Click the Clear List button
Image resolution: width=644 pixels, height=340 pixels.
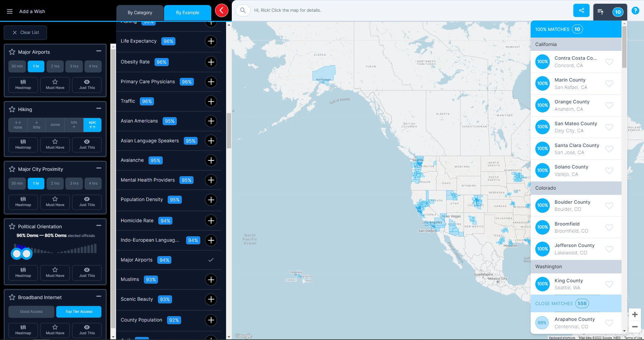(25, 33)
